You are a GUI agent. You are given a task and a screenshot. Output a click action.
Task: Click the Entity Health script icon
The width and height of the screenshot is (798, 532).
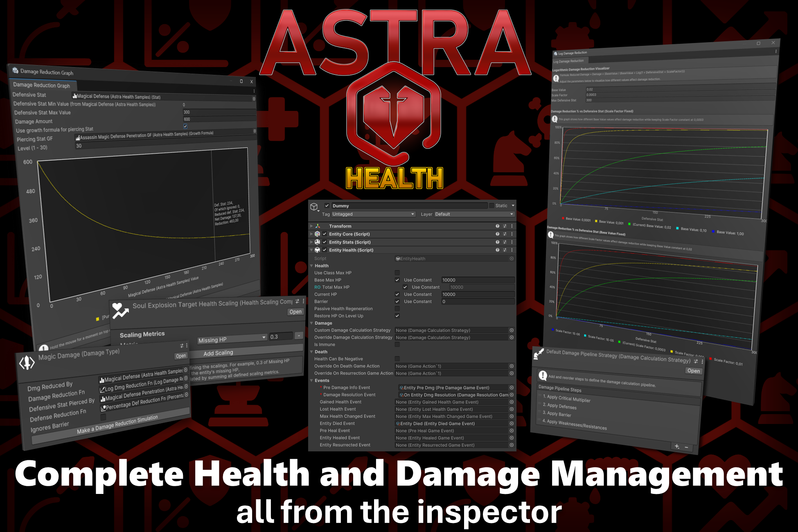pyautogui.click(x=318, y=250)
